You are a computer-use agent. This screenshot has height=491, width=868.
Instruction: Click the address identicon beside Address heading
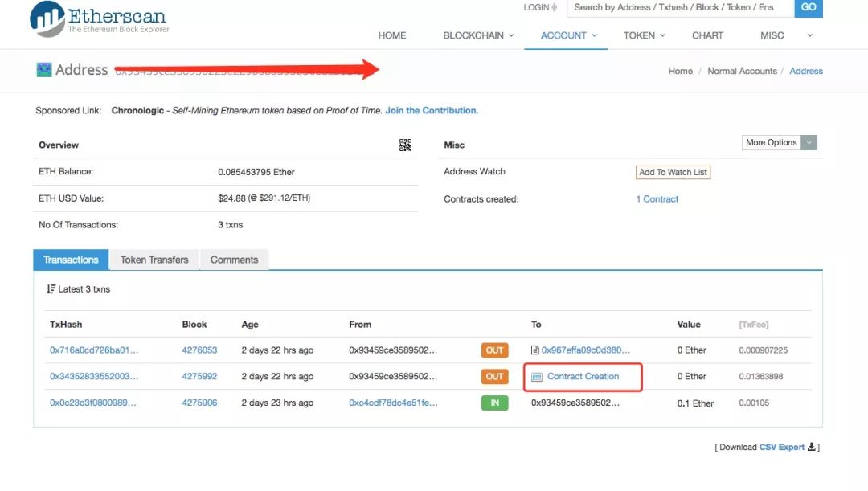pyautogui.click(x=43, y=70)
